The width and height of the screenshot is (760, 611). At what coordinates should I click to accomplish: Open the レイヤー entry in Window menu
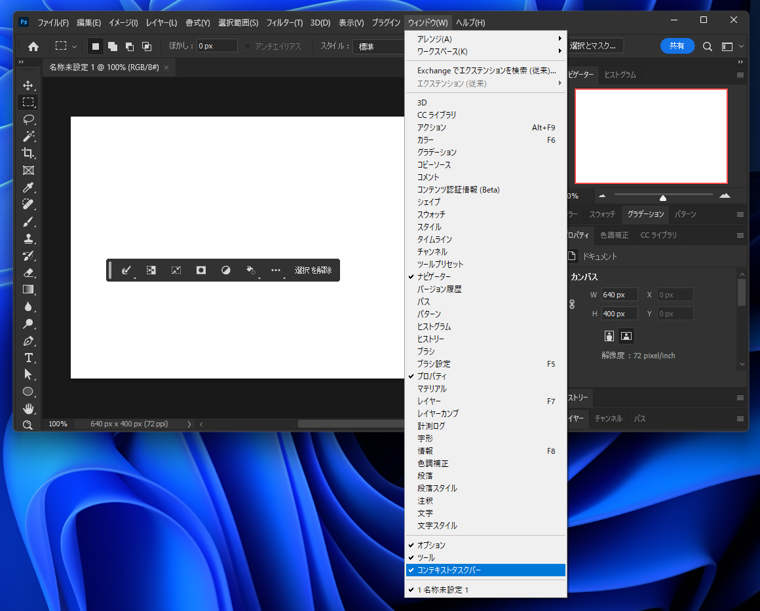point(429,401)
